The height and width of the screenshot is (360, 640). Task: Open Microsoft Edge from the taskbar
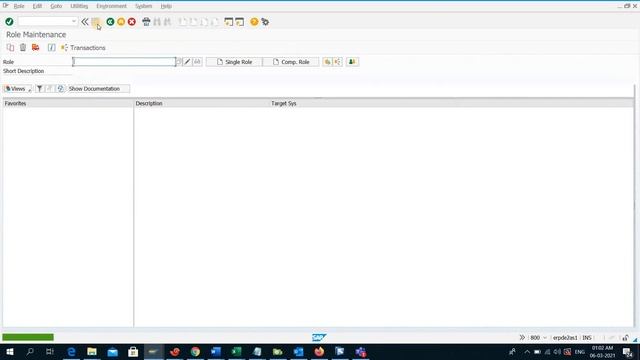(x=71, y=351)
